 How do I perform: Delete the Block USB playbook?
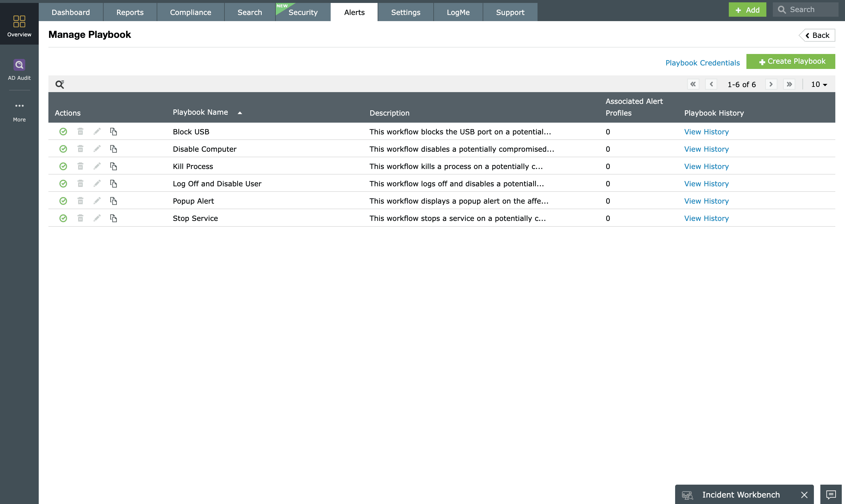80,131
